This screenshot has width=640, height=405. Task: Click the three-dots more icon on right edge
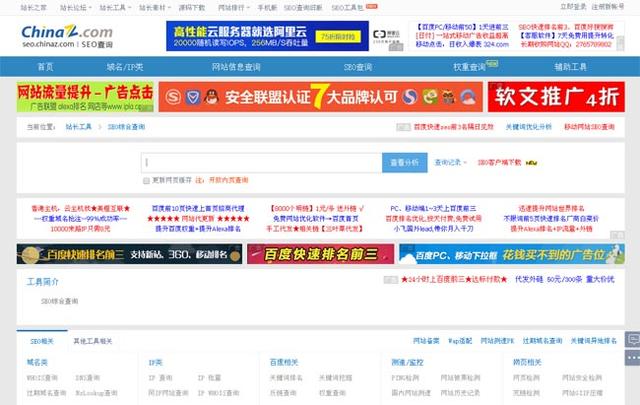[632, 358]
